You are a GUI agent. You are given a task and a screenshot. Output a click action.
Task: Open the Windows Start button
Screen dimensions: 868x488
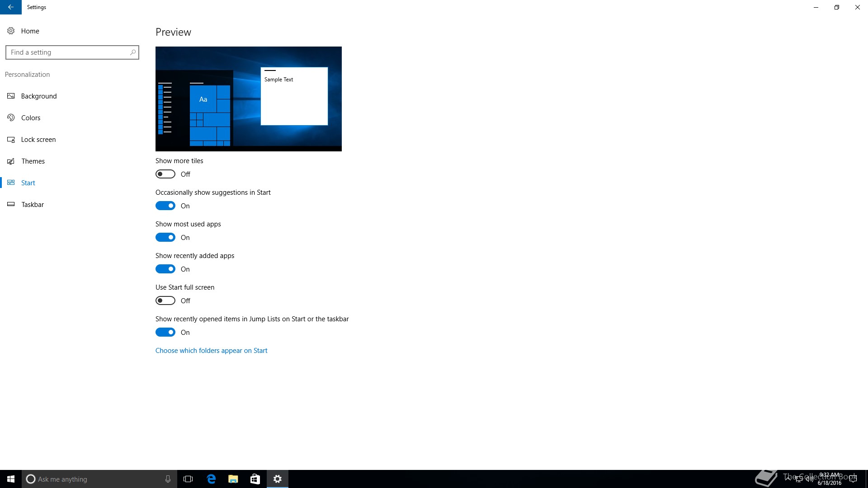(x=11, y=479)
